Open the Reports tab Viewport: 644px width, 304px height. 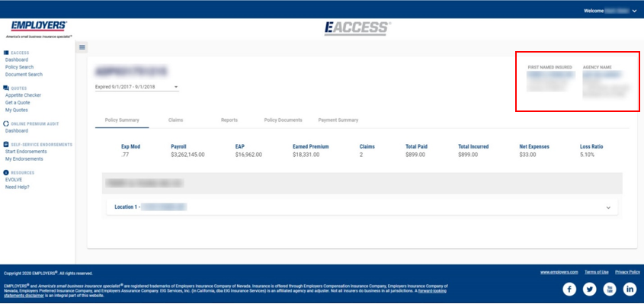point(229,120)
